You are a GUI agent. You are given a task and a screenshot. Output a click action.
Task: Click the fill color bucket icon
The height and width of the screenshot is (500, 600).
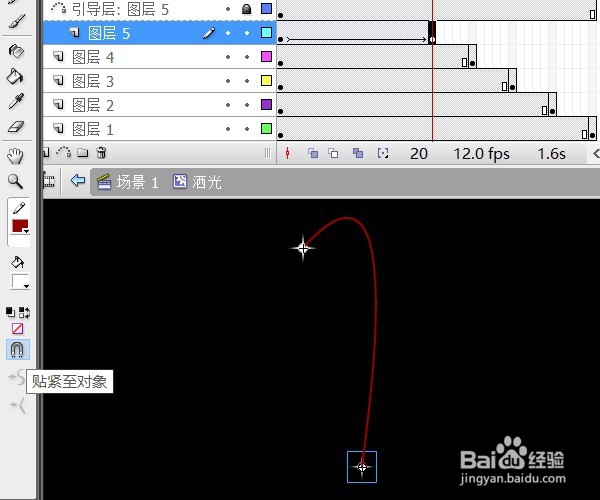(x=18, y=262)
